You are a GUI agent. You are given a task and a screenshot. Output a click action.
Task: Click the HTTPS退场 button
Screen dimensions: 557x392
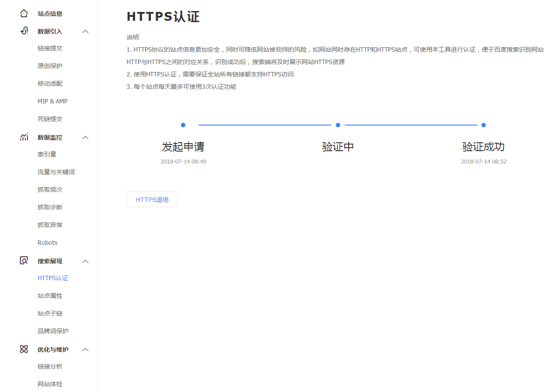pyautogui.click(x=152, y=199)
